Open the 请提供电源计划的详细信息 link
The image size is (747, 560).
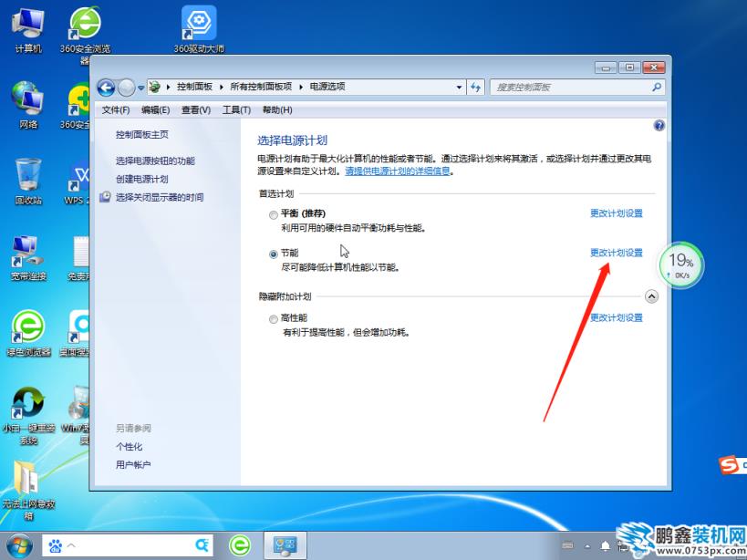[398, 171]
